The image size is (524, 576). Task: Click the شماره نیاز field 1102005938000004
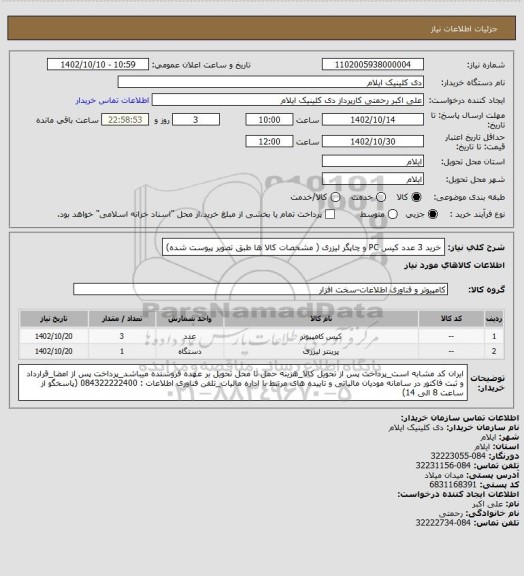[x=373, y=64]
